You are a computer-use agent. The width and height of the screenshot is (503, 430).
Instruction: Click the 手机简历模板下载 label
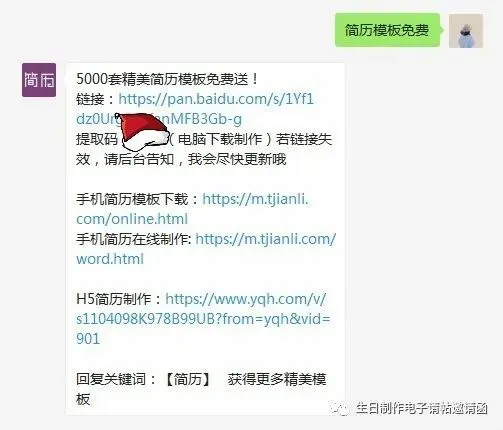(132, 199)
